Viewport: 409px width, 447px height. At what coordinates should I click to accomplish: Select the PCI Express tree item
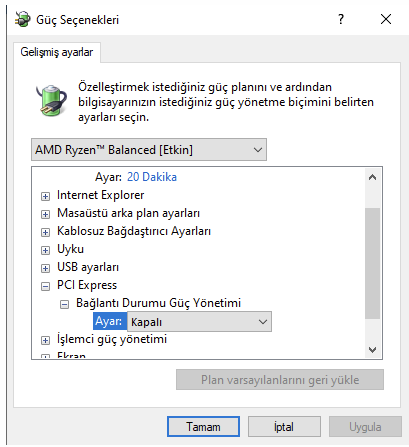87,285
